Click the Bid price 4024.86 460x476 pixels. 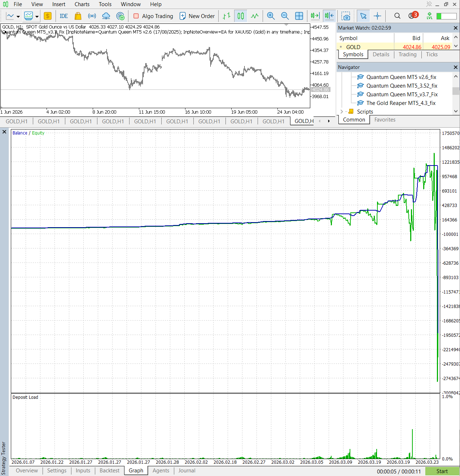point(412,47)
